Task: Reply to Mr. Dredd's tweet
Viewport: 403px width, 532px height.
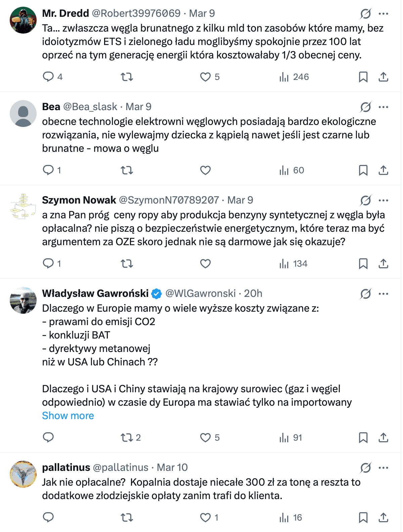Action: [48, 77]
